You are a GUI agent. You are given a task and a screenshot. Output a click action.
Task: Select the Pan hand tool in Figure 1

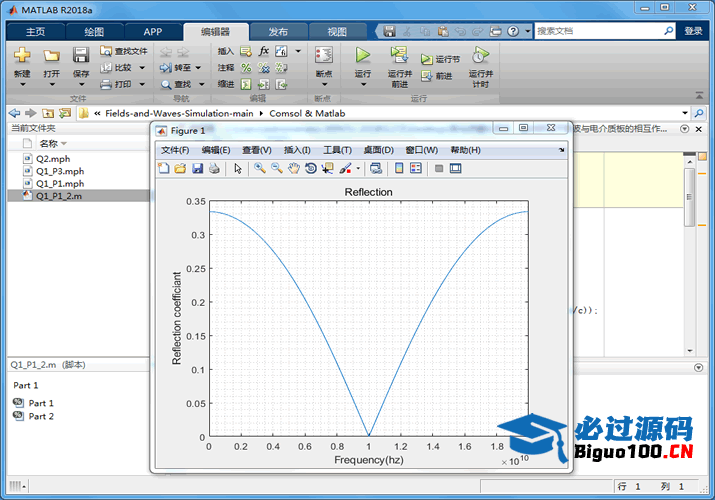[294, 168]
